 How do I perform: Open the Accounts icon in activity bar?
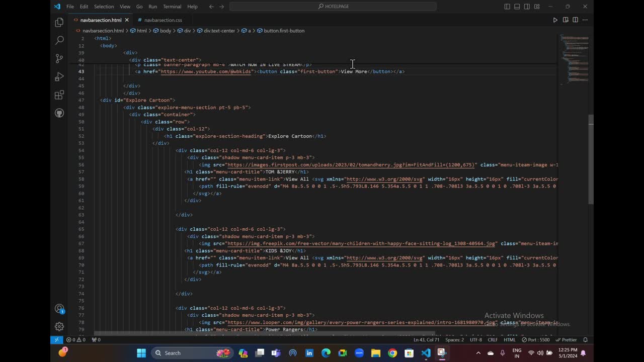click(59, 309)
